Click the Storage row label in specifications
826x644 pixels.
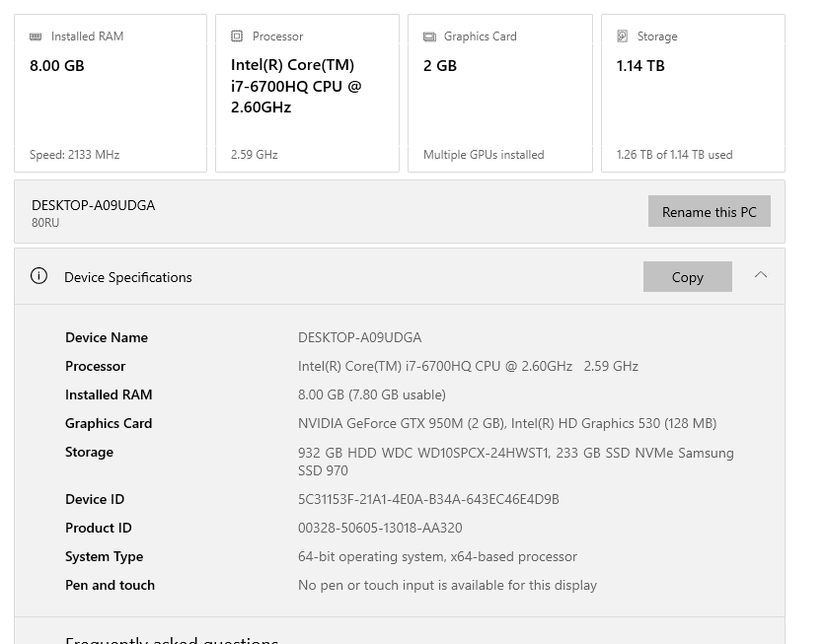[89, 453]
